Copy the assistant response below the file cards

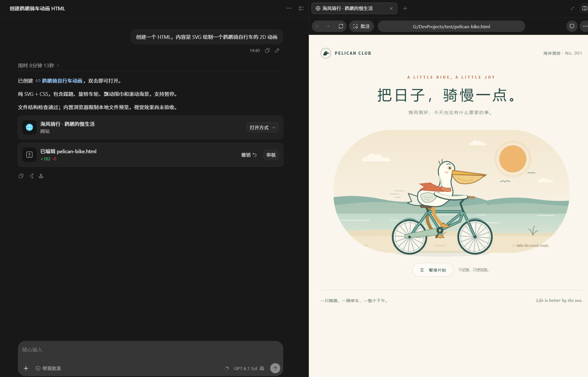click(21, 176)
